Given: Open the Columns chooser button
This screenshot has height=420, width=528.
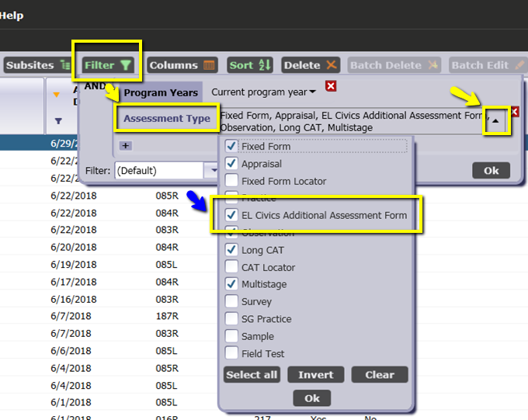Looking at the screenshot, I should (182, 65).
